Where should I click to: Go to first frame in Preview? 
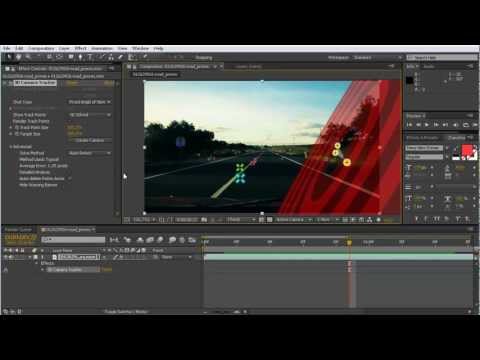coord(410,125)
